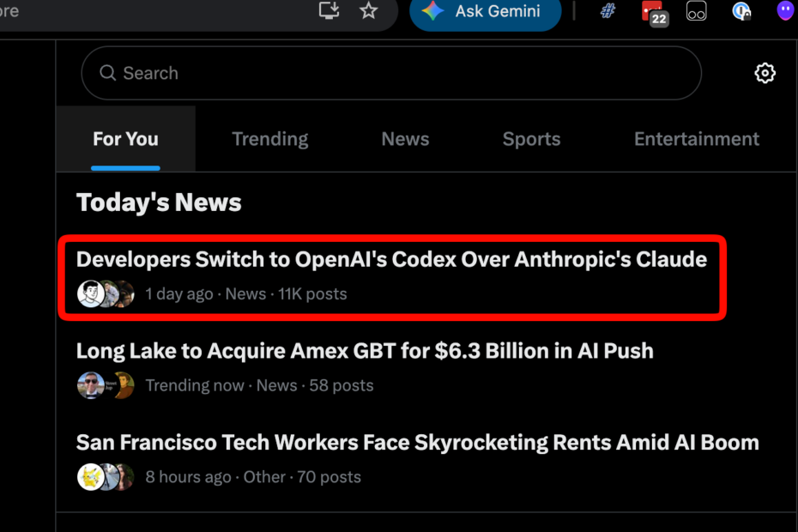Click the search magnifier icon
Viewport: 798px width, 532px height.
107,73
